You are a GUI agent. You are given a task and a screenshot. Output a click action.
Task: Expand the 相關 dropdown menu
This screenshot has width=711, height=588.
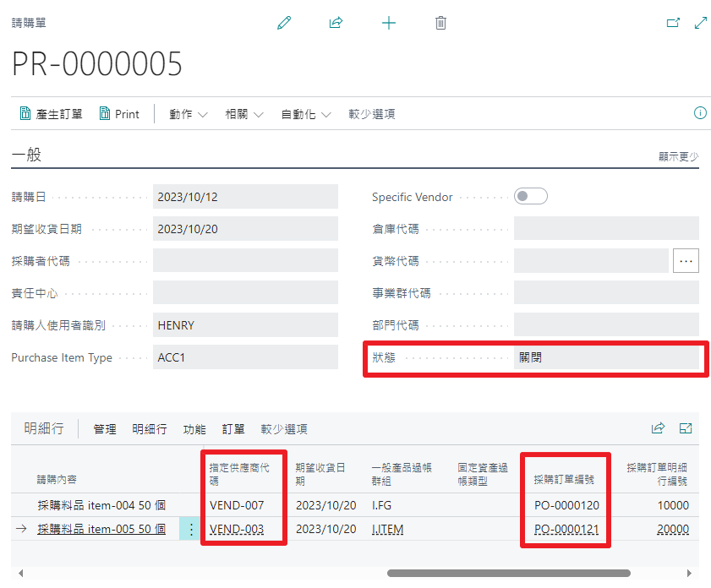click(244, 114)
